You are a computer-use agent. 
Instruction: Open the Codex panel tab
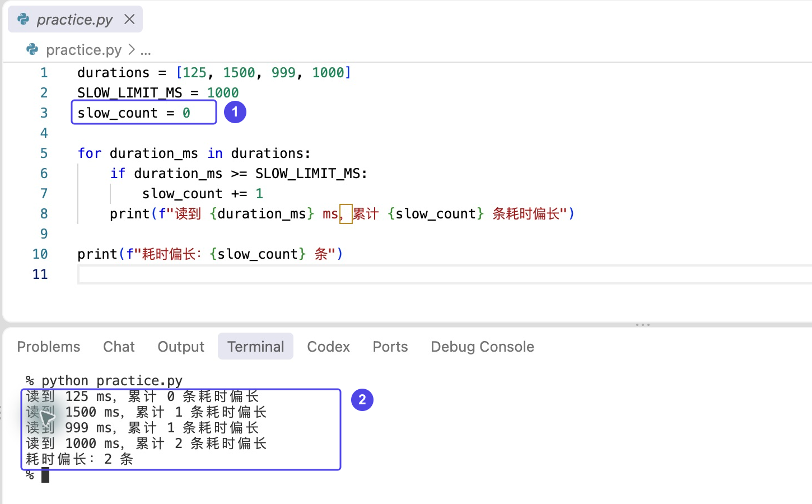[x=328, y=347]
